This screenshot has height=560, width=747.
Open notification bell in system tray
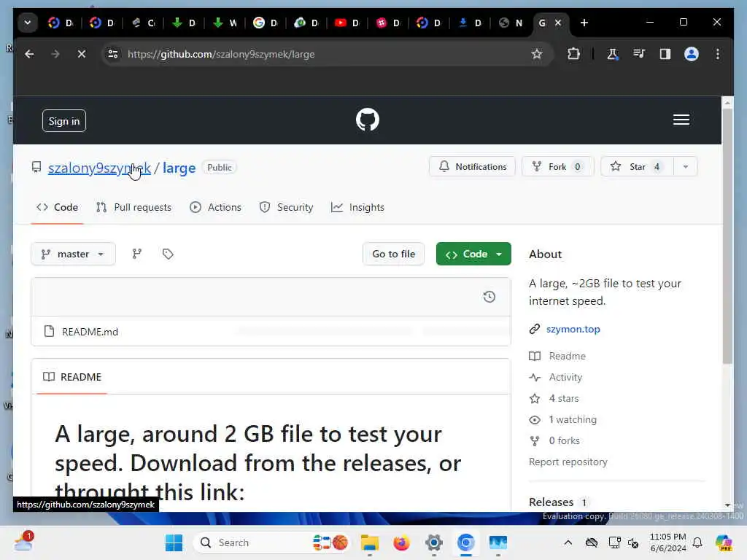pos(697,542)
